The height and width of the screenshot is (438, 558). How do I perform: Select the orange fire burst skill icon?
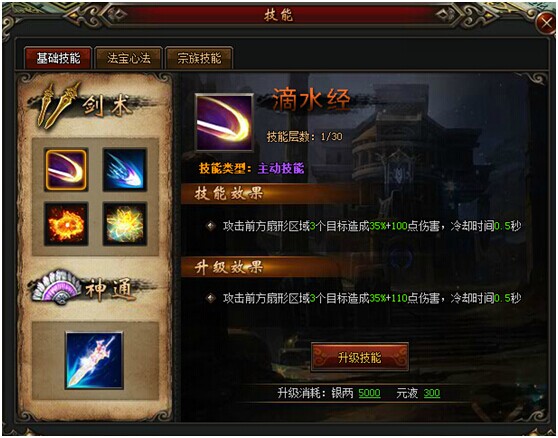[x=66, y=224]
